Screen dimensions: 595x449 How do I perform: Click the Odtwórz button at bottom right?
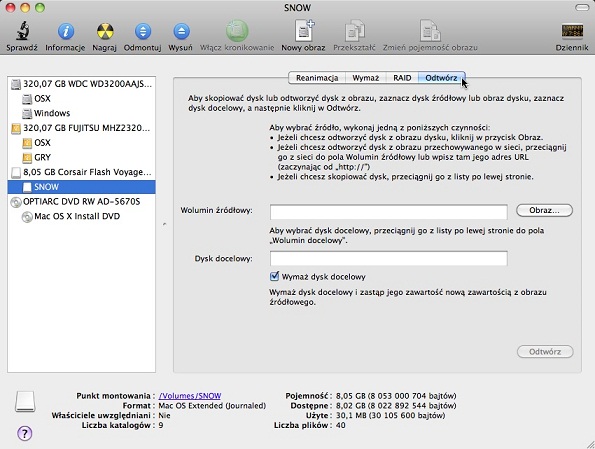pyautogui.click(x=545, y=352)
